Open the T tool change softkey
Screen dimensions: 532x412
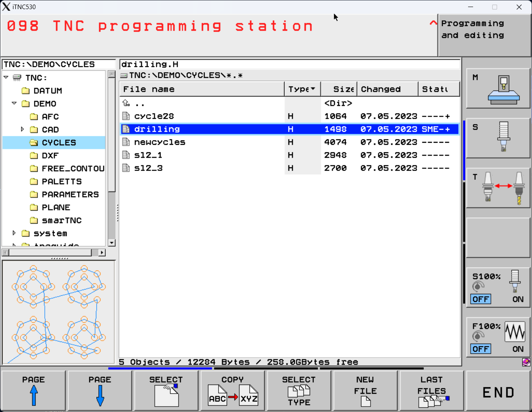click(498, 188)
